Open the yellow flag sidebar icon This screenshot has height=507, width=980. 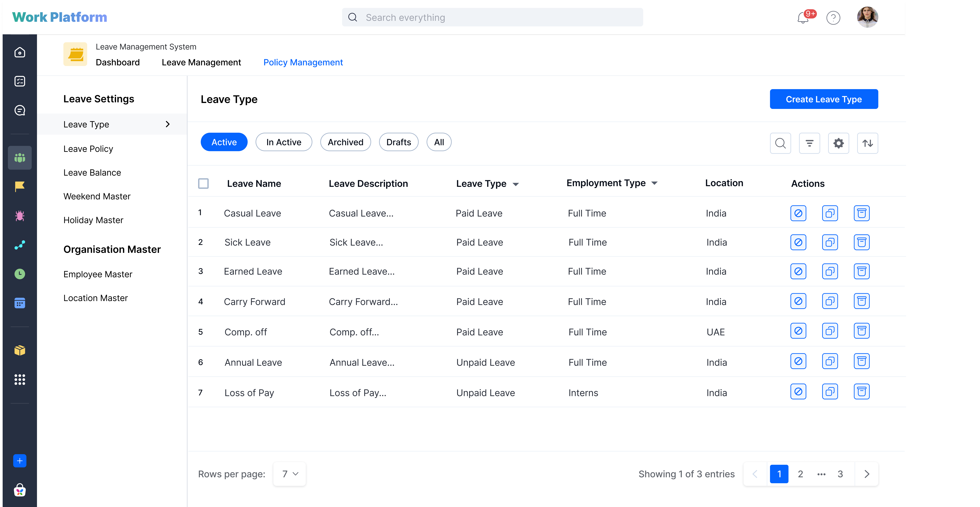[20, 186]
